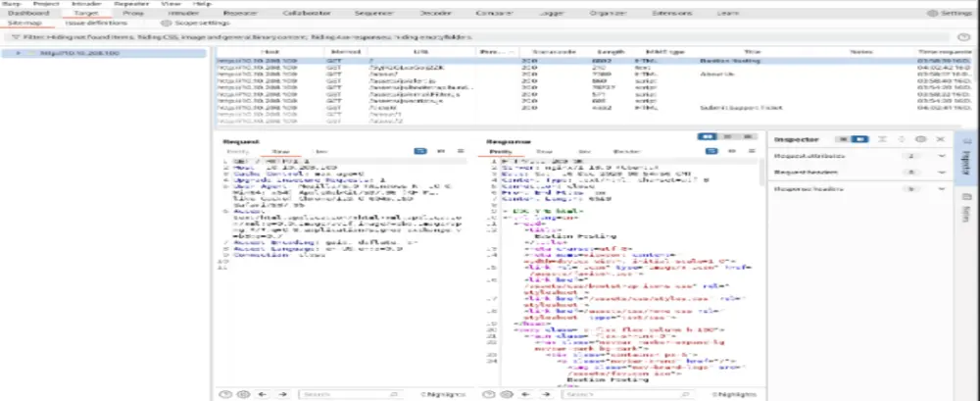980x401 pixels.
Task: Open the Help menu
Action: 202,4
